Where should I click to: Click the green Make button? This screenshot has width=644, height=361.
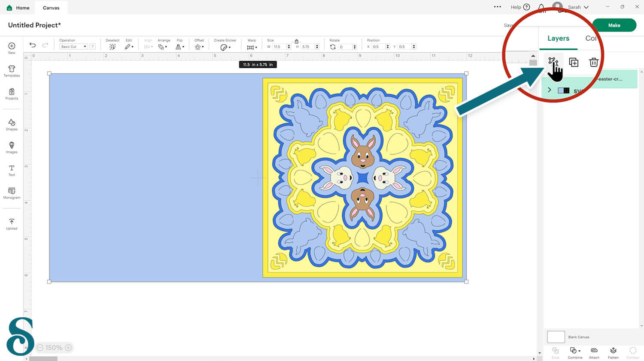(x=614, y=25)
